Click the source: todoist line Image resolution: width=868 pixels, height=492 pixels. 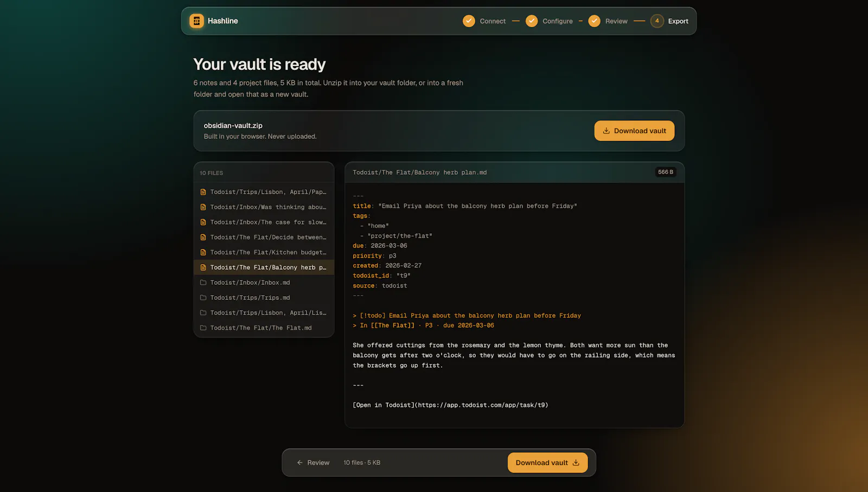coord(380,286)
